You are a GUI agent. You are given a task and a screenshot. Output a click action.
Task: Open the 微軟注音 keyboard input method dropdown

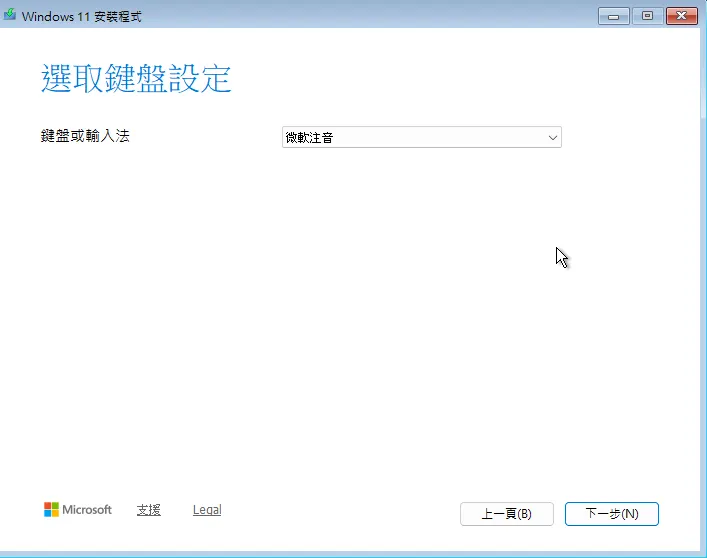click(422, 137)
